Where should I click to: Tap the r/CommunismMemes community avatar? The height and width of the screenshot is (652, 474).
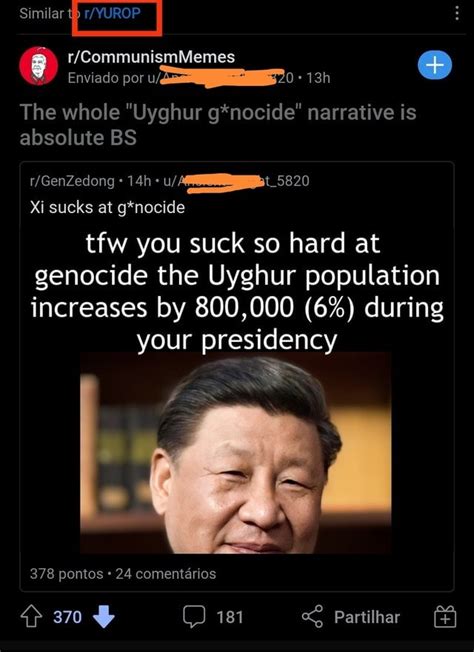[39, 66]
